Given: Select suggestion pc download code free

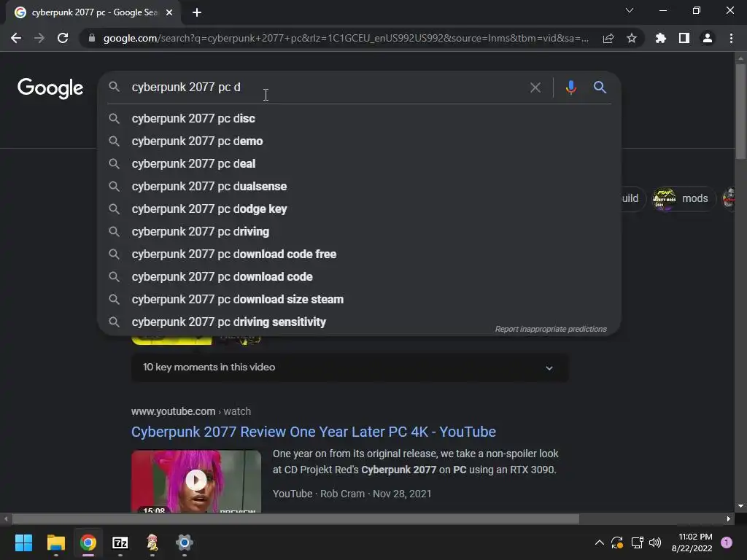Looking at the screenshot, I should pyautogui.click(x=359, y=254).
